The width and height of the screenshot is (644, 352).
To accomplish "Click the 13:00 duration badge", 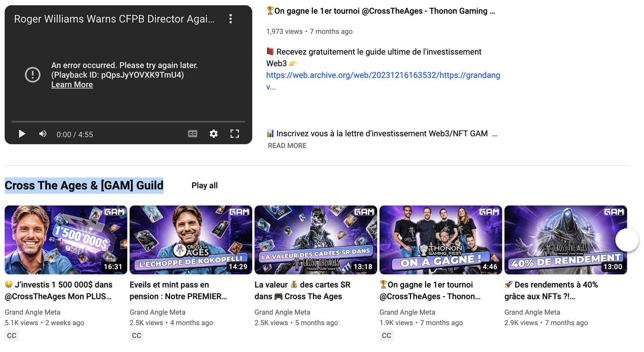I will (x=613, y=267).
